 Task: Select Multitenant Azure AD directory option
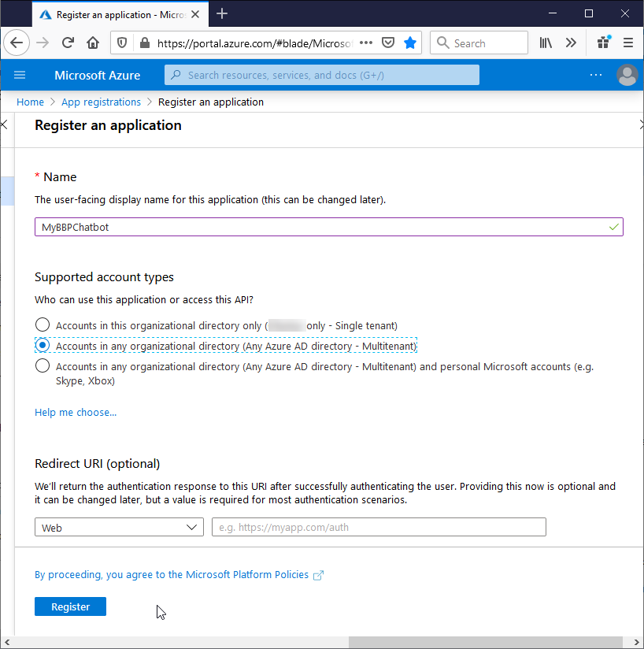click(43, 345)
